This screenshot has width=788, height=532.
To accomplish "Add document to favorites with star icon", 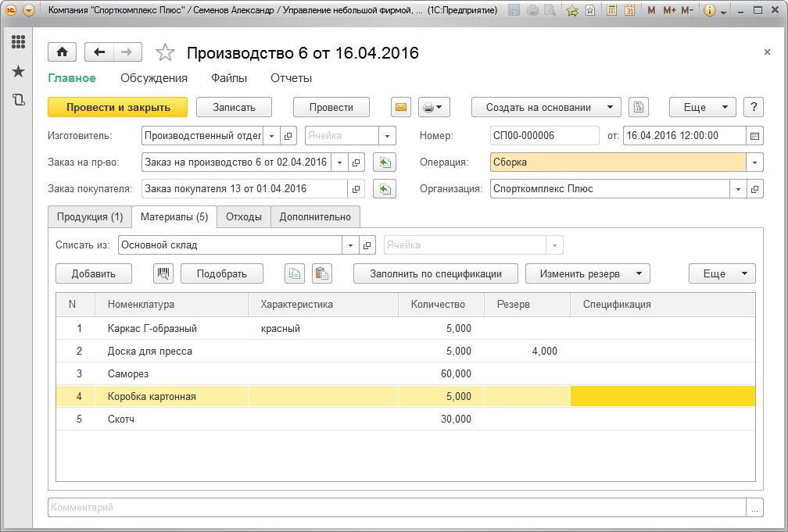I will 165,52.
